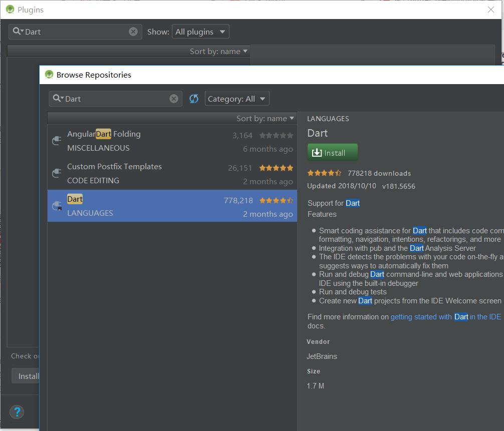The width and height of the screenshot is (504, 431).
Task: Click the star rating in the Dart row
Action: 276,200
